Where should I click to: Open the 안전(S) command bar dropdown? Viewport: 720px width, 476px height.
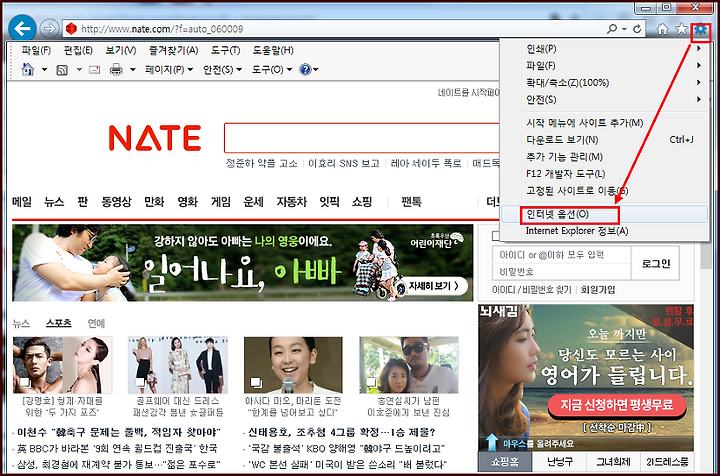point(222,70)
